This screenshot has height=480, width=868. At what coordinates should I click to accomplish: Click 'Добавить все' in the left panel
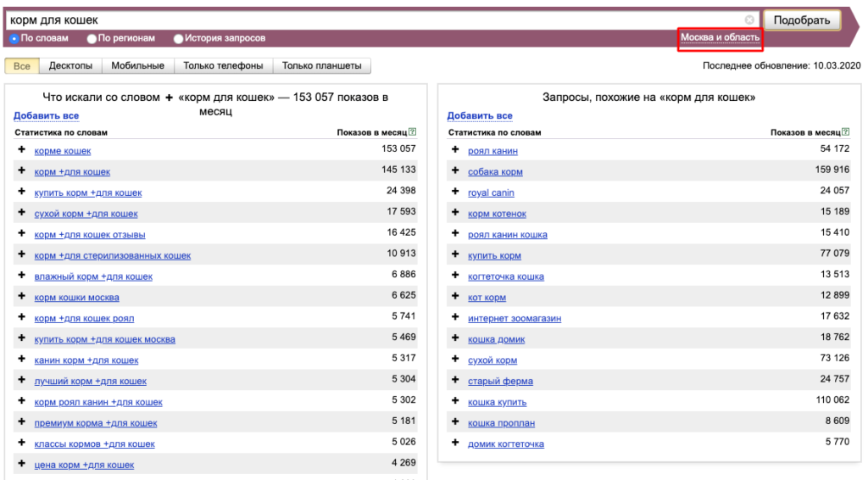(x=47, y=115)
